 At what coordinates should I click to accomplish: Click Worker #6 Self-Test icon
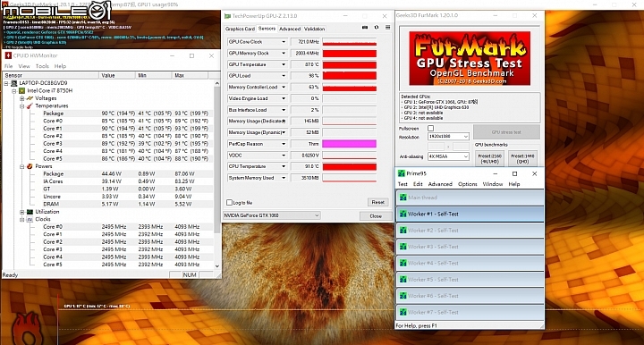[402, 296]
